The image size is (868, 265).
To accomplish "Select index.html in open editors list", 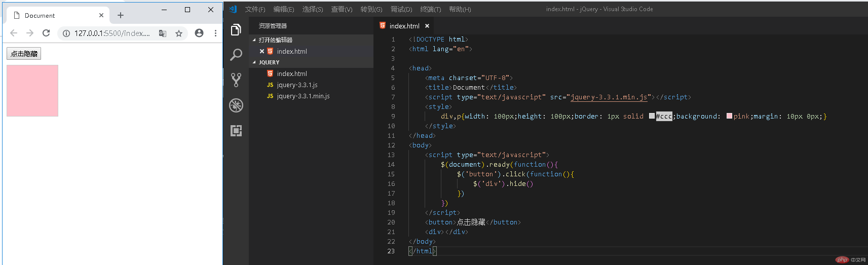I will (x=292, y=51).
